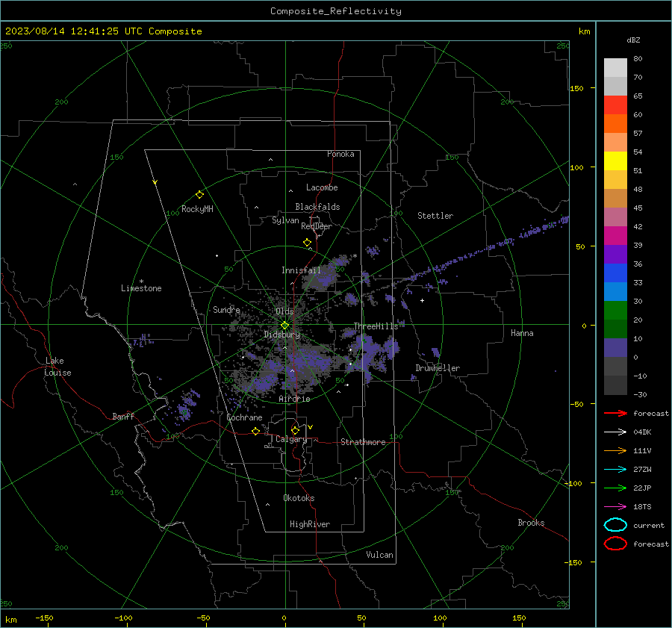The image size is (672, 628).
Task: Click the radar center diamond above Didsbury
Action: tap(284, 326)
